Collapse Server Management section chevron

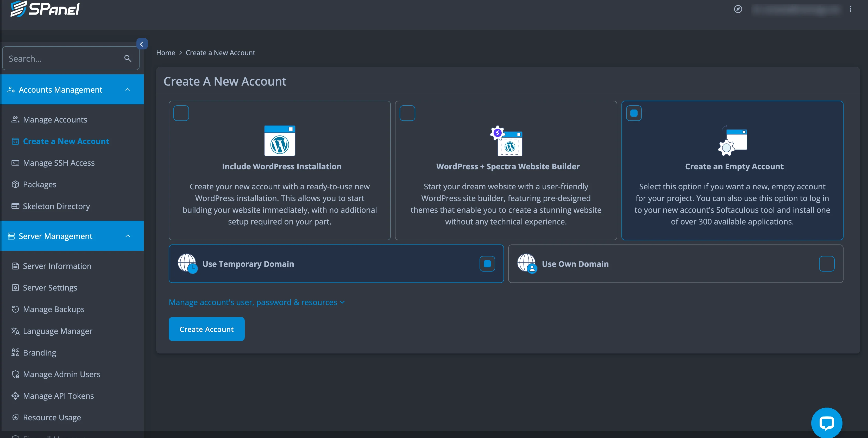point(128,236)
